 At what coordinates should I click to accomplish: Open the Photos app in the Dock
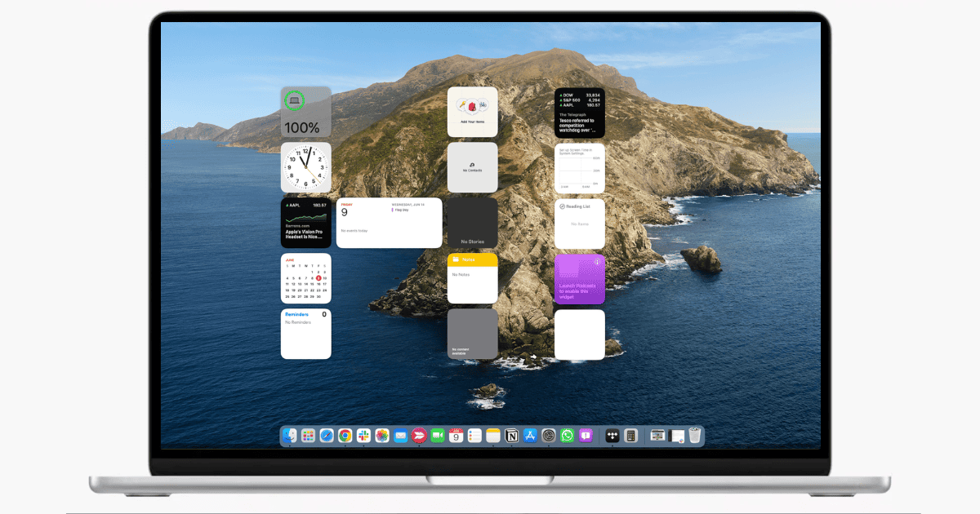(x=381, y=436)
